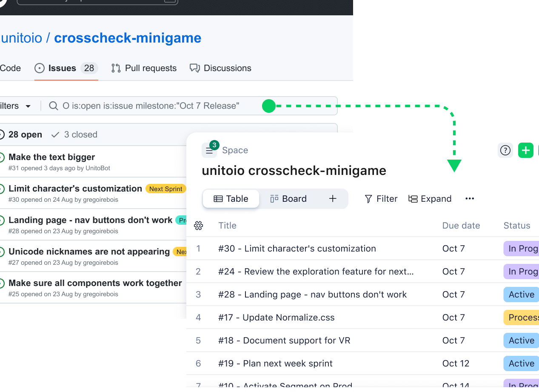Screen dimensions: 539x392
Task: Open issue Make sure all components work together
Action: (x=95, y=283)
